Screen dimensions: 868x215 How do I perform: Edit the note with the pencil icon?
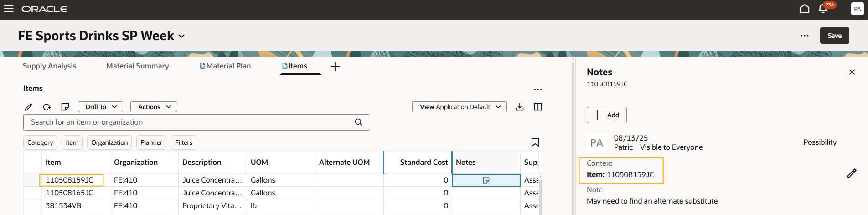[852, 173]
